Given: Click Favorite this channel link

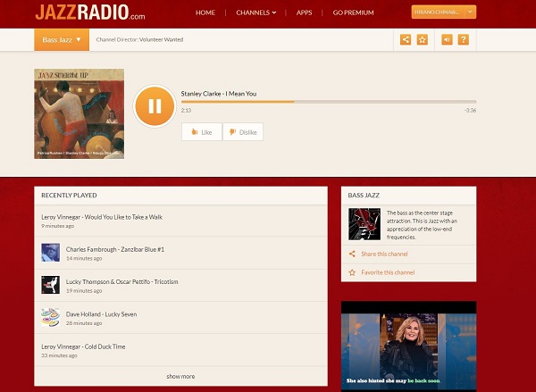Looking at the screenshot, I should (388, 272).
